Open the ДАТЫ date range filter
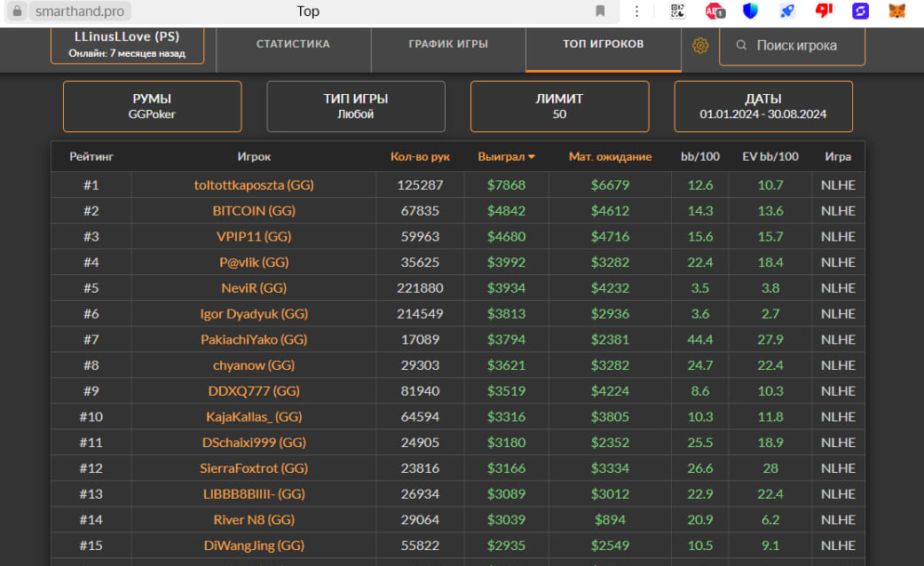 tap(763, 106)
